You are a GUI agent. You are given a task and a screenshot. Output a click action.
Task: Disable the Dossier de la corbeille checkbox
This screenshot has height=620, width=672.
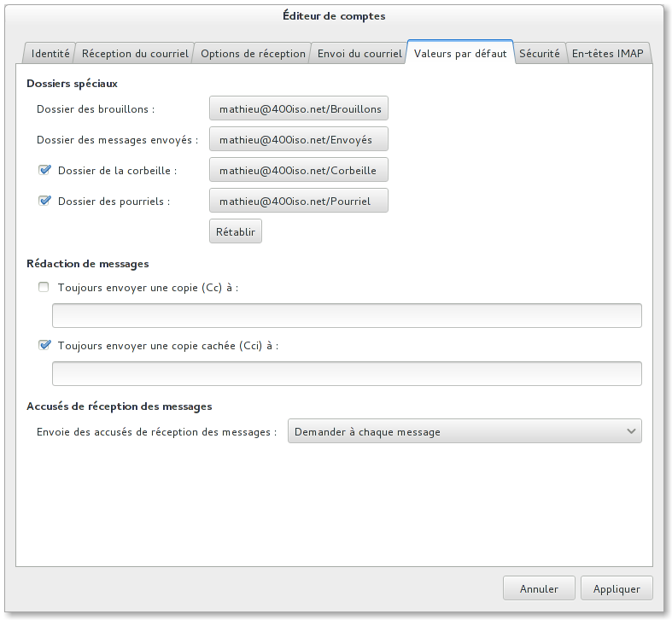tap(45, 170)
